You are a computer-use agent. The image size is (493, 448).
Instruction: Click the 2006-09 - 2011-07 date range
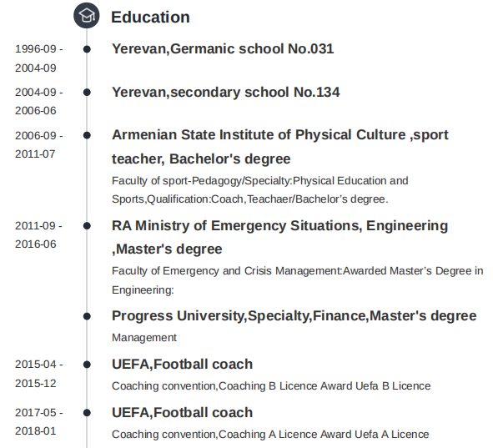click(x=39, y=144)
